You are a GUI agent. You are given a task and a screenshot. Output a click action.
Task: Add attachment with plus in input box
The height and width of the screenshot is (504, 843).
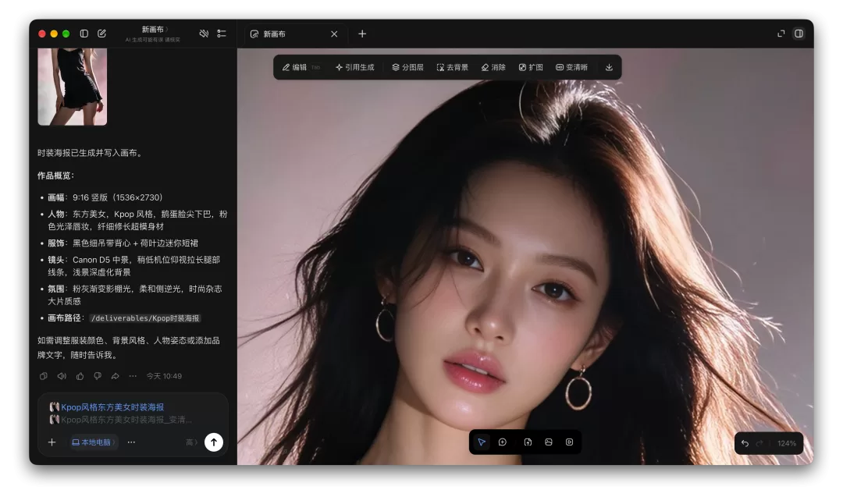click(x=52, y=442)
